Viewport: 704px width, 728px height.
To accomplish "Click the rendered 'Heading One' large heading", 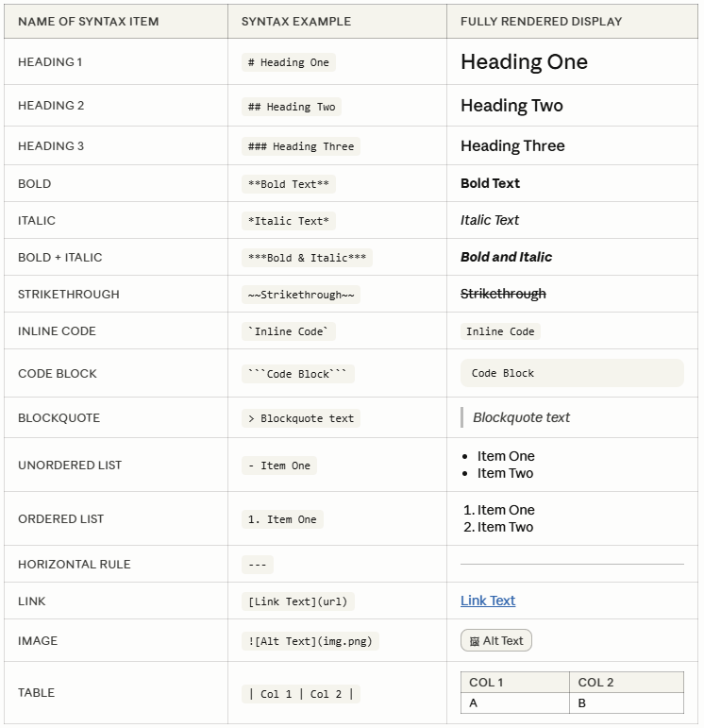I will 524,62.
